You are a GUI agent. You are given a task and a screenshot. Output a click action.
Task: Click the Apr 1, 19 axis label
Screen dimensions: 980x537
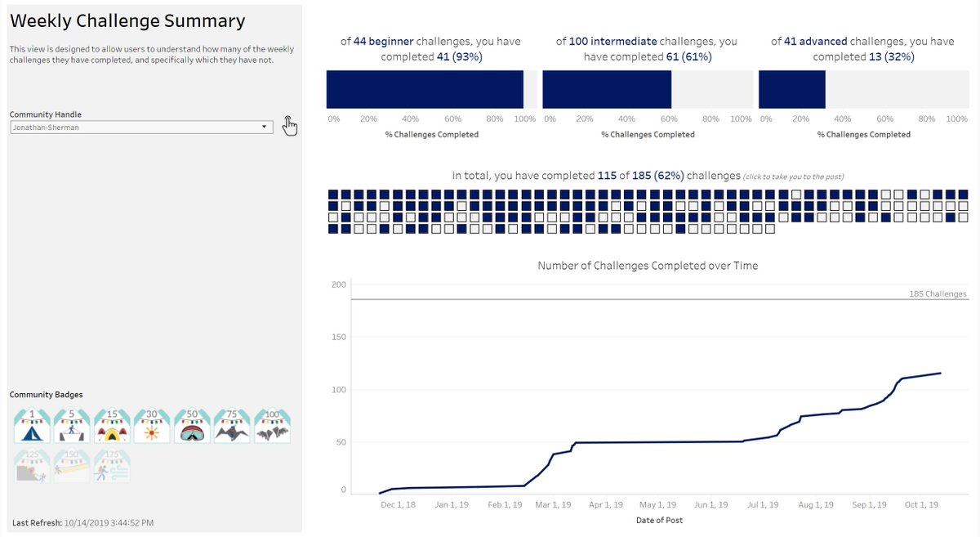pos(606,505)
